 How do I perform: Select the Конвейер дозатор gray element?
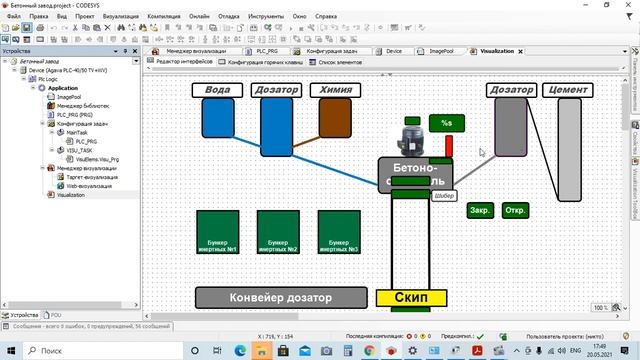tap(281, 298)
